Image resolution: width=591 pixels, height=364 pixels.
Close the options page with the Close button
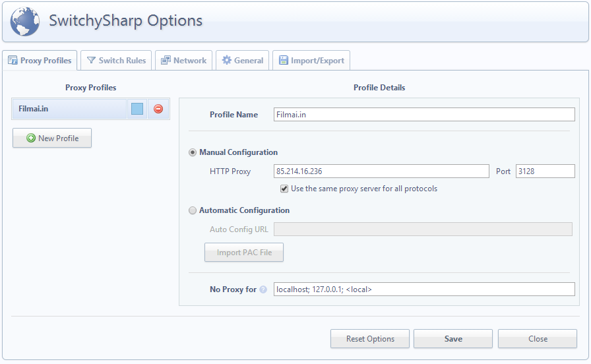tap(538, 339)
